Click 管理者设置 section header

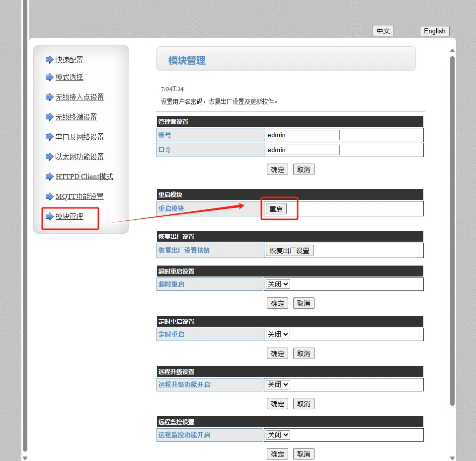pos(290,121)
